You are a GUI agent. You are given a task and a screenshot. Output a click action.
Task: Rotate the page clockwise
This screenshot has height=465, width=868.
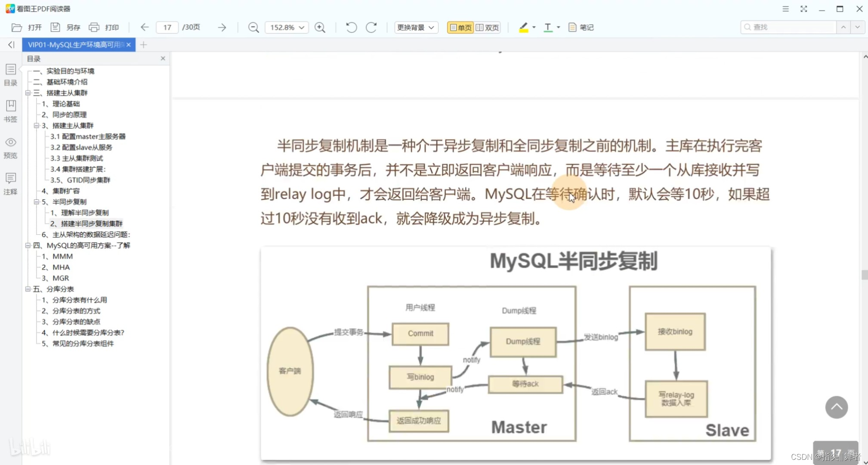371,28
